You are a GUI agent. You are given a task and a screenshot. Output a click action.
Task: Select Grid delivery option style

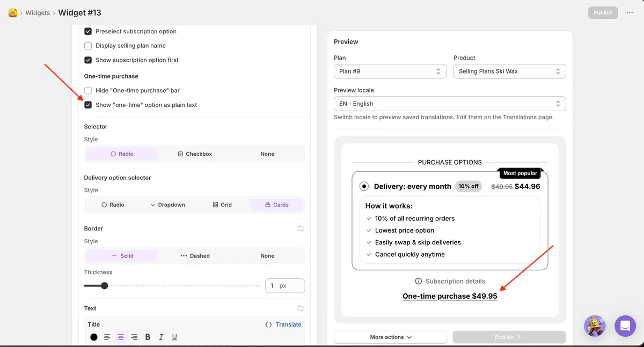(x=222, y=205)
